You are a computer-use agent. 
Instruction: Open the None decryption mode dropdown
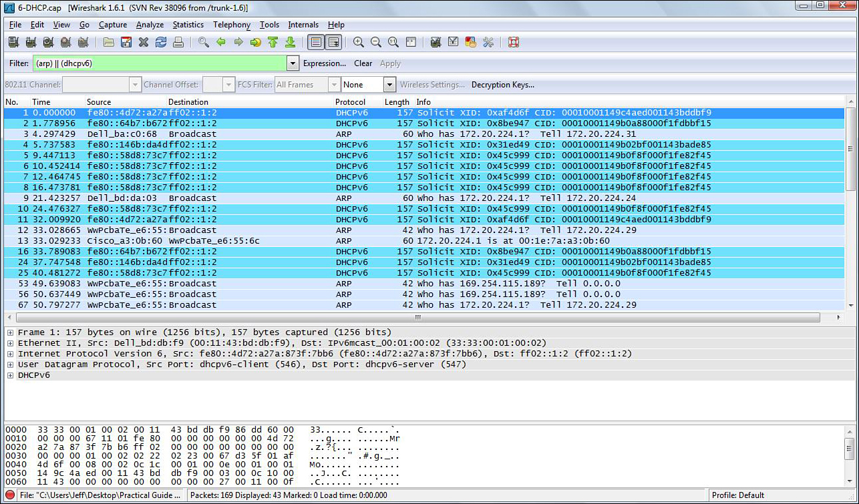(x=389, y=85)
